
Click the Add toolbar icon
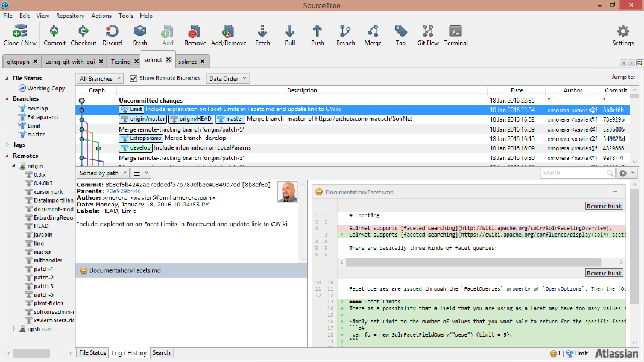tap(167, 36)
